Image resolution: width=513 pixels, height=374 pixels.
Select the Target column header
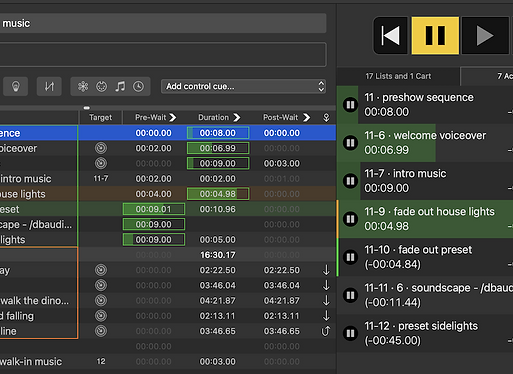pos(101,117)
